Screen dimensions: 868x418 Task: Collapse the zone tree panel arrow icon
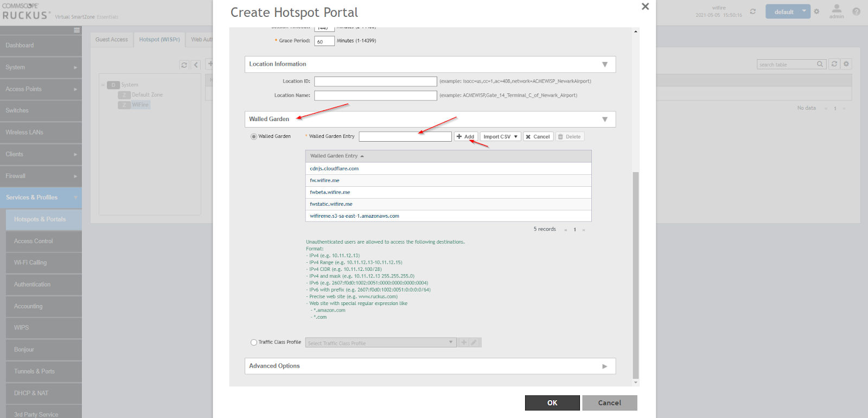196,65
